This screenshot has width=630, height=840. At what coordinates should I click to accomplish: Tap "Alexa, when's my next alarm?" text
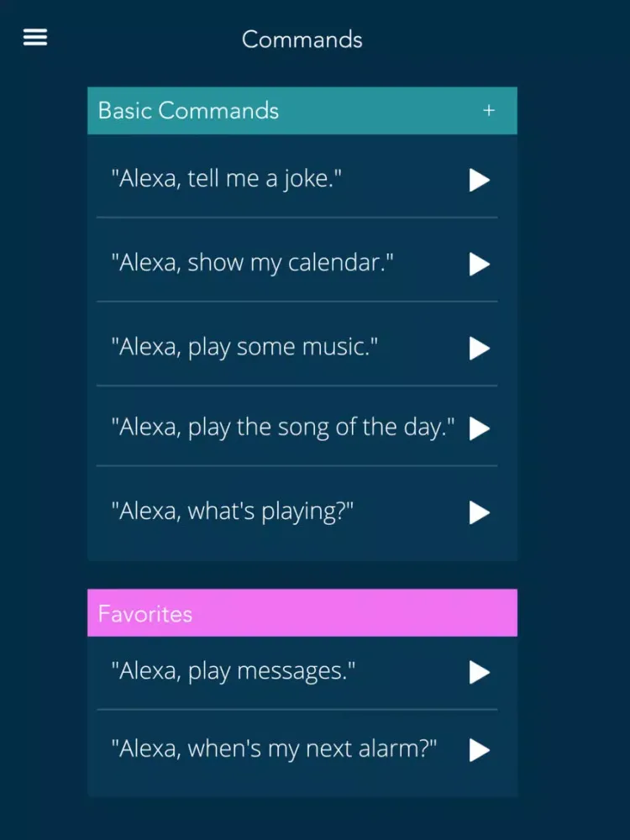click(274, 748)
